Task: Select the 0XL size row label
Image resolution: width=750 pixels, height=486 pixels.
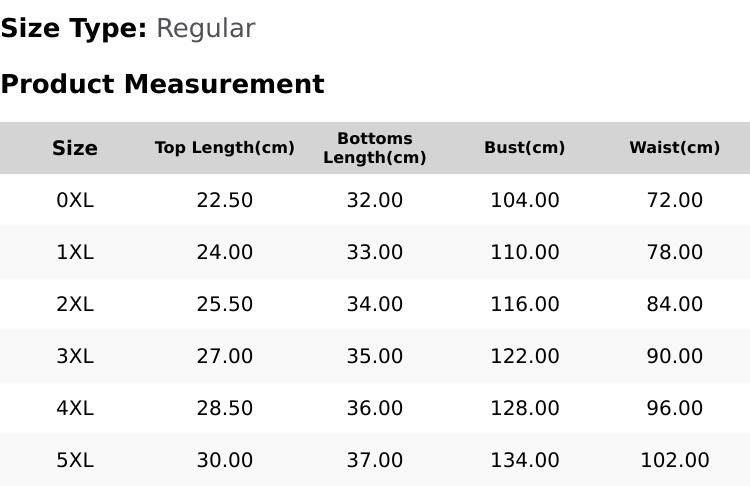Action: (75, 200)
